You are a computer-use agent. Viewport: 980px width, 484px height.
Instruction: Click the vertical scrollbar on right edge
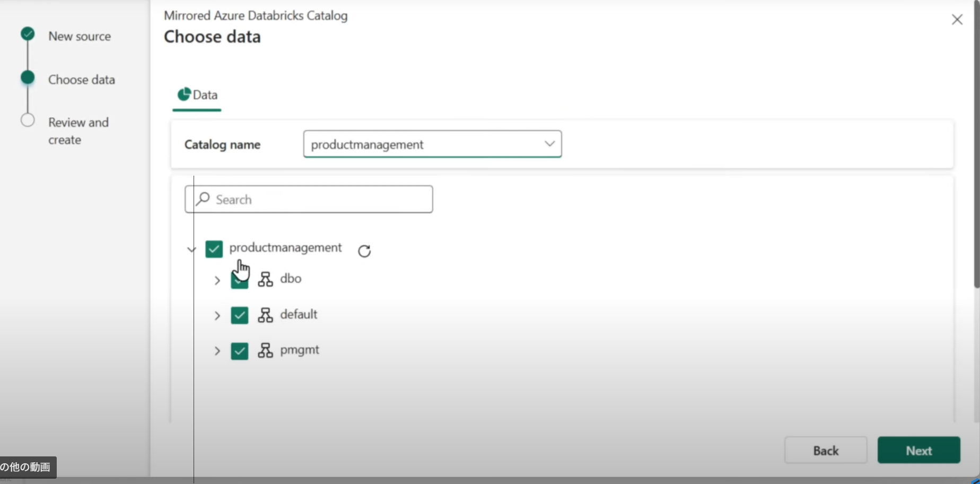976,143
